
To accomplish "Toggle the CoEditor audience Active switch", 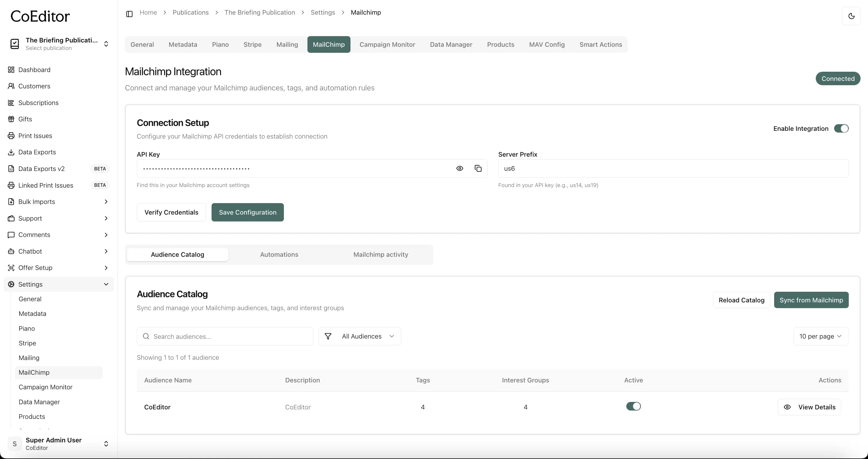I will (x=633, y=406).
